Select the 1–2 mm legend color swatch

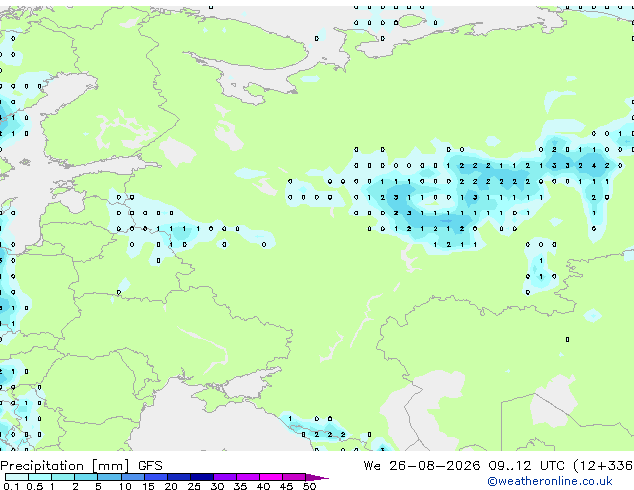point(63,477)
